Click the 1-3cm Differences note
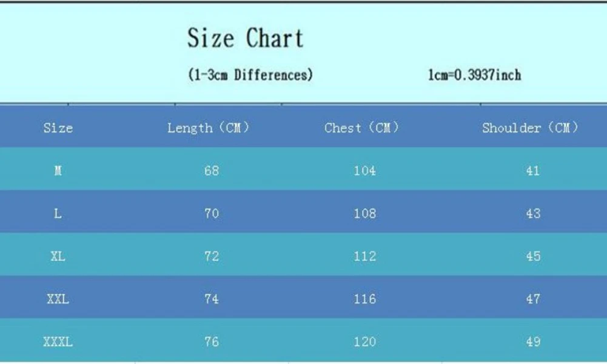607x364 pixels. click(250, 75)
